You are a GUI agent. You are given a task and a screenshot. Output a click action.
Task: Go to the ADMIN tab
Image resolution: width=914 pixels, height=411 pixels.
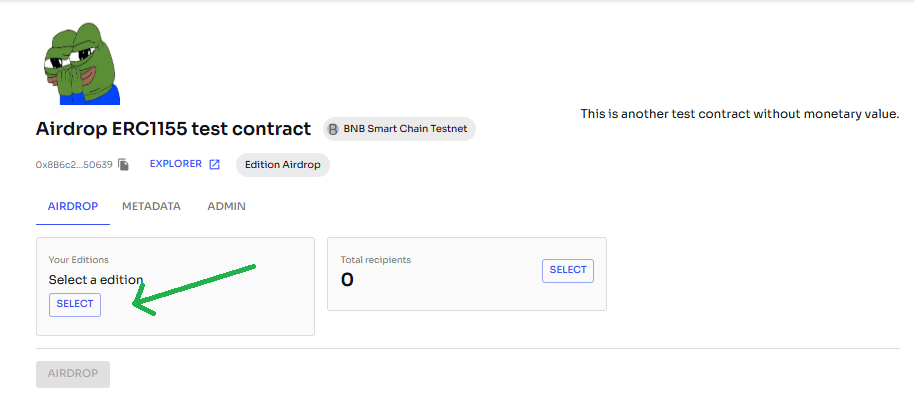[226, 206]
